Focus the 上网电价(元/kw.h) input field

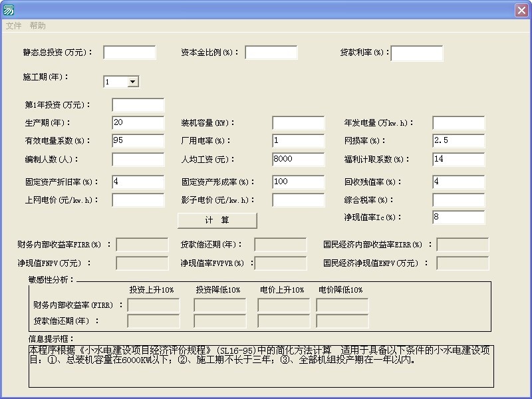138,200
